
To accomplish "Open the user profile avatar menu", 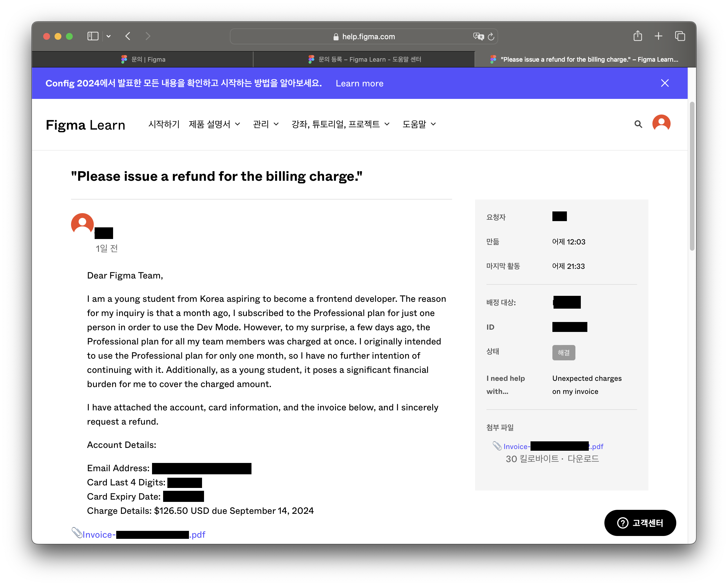I will coord(661,123).
